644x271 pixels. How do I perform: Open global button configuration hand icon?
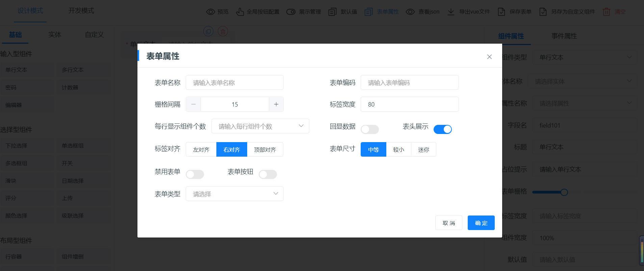click(x=240, y=12)
